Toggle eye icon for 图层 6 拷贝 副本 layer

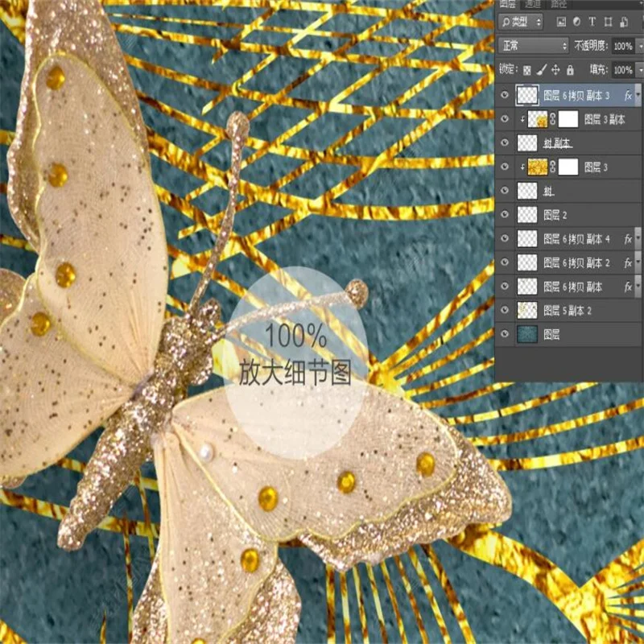point(505,287)
